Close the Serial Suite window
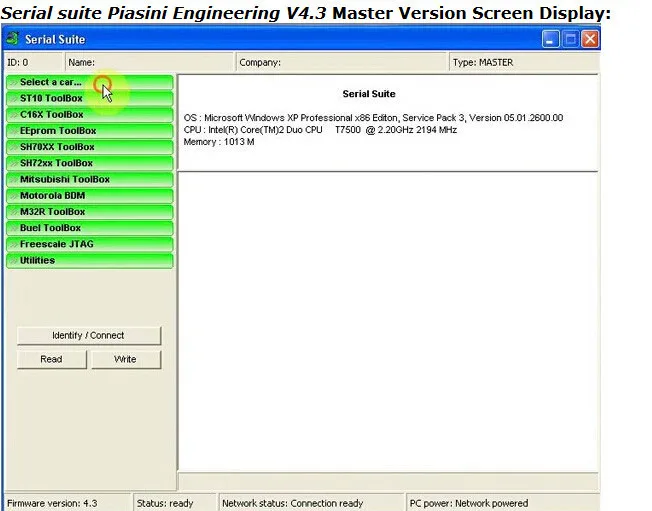This screenshot has width=652, height=511. 590,39
